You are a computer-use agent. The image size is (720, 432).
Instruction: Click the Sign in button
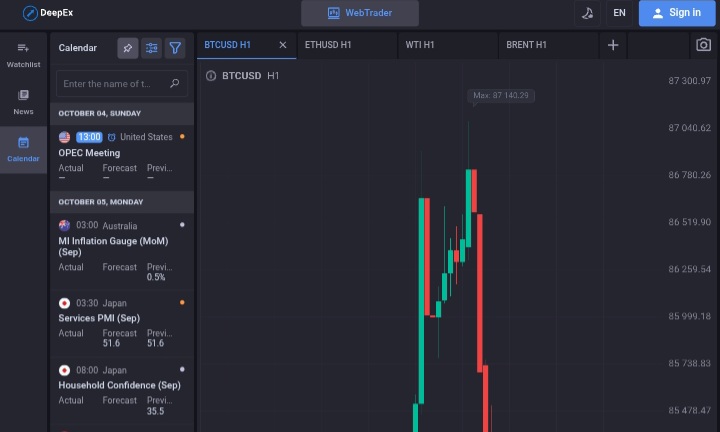coord(677,13)
